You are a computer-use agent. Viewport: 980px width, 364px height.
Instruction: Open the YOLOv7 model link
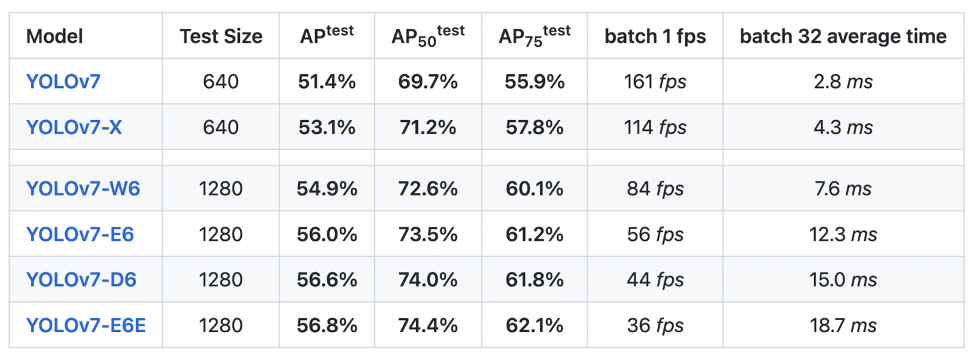point(63,82)
